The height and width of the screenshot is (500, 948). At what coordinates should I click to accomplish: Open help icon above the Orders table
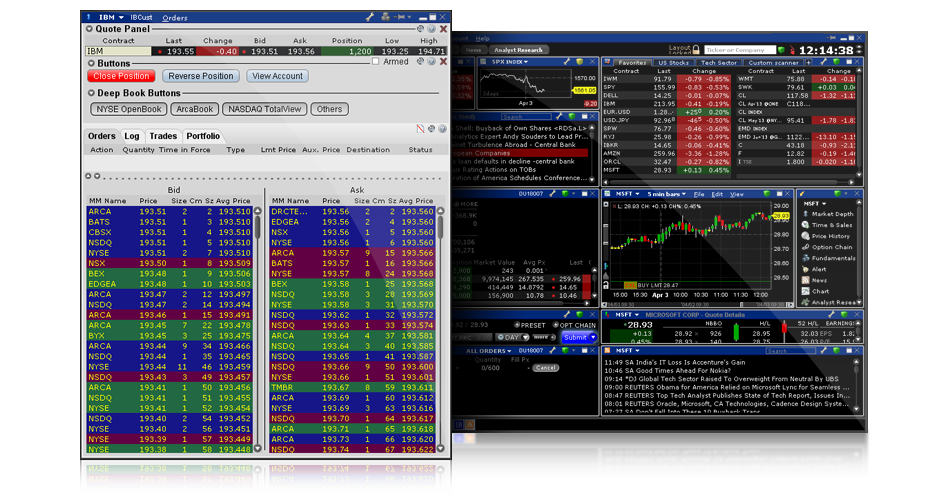442,129
